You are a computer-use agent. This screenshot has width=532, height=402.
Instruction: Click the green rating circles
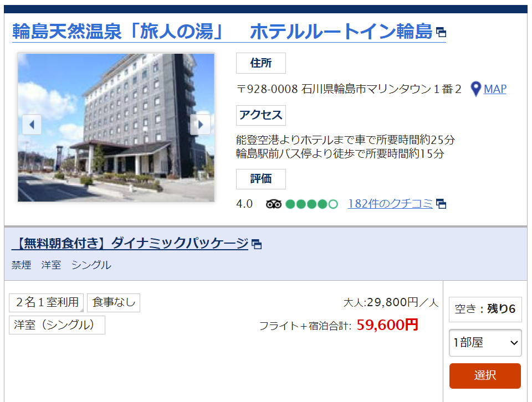(312, 204)
